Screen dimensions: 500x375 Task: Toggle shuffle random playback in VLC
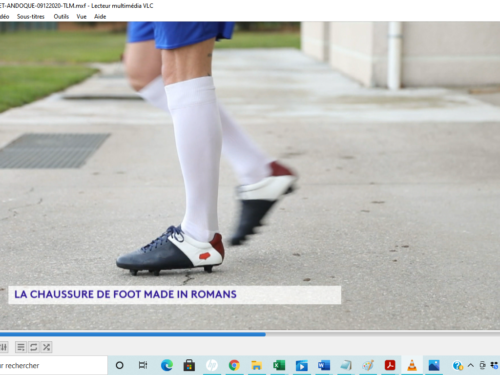(x=46, y=347)
